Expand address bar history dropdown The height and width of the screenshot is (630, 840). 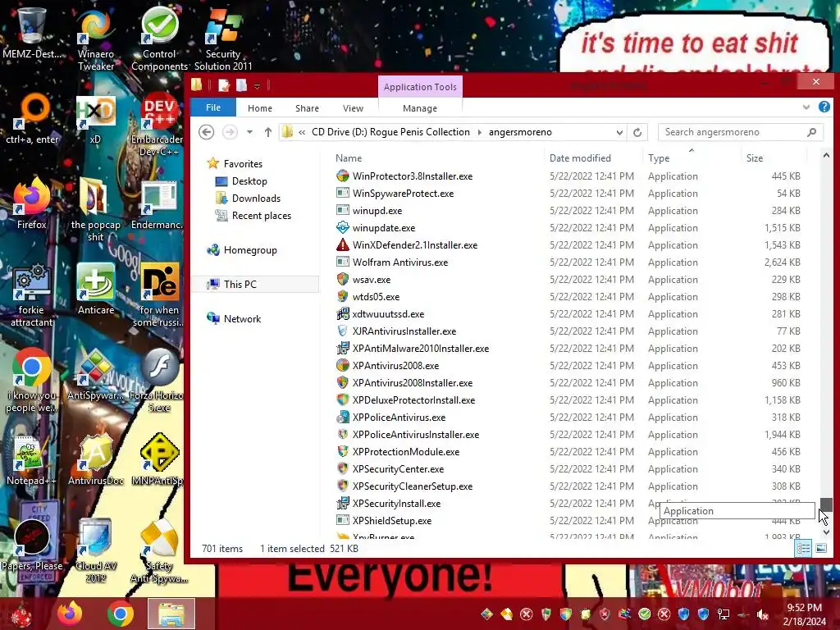tap(619, 132)
